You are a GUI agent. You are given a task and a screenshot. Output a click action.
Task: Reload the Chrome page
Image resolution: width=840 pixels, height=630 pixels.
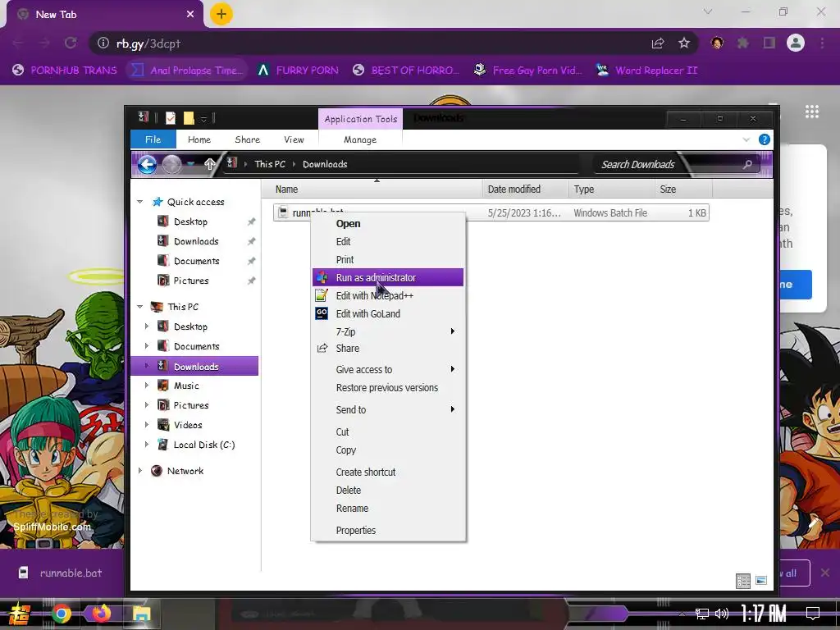pyautogui.click(x=71, y=43)
